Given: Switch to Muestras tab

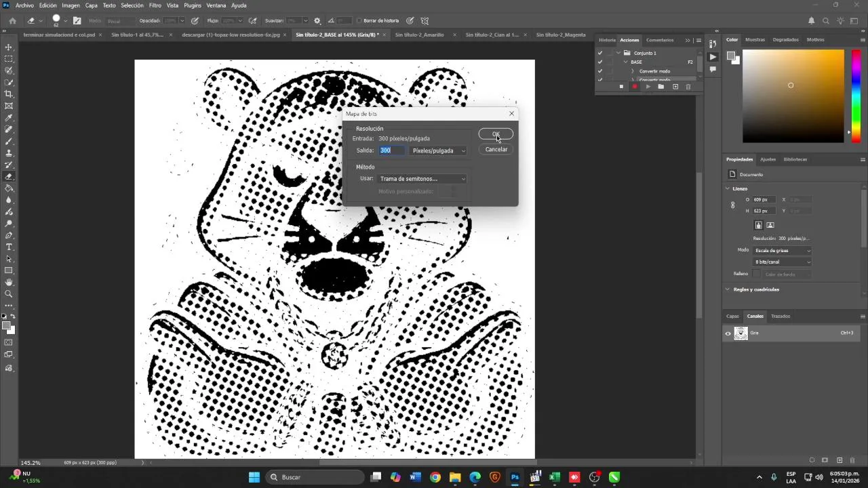Looking at the screenshot, I should pyautogui.click(x=755, y=40).
